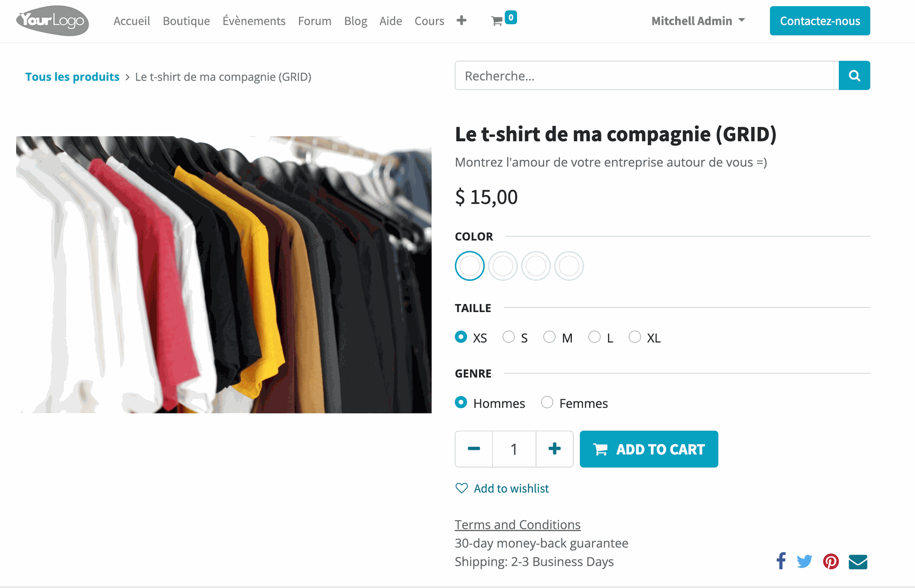The image size is (915, 588).
Task: Share the product on Pinterest
Action: tap(831, 561)
